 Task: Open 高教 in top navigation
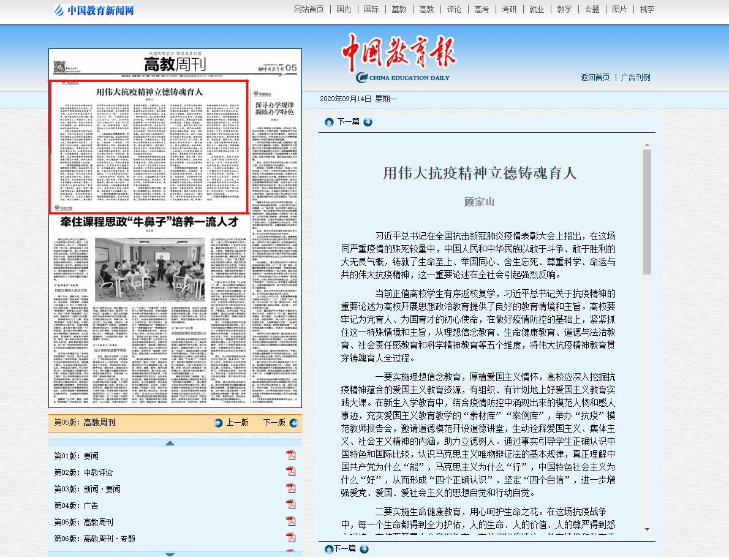point(426,9)
